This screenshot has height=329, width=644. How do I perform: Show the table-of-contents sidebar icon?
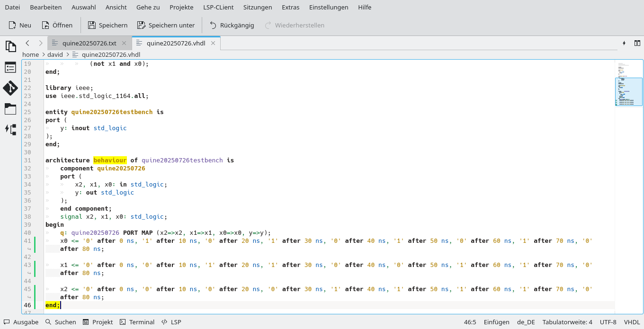pos(10,67)
